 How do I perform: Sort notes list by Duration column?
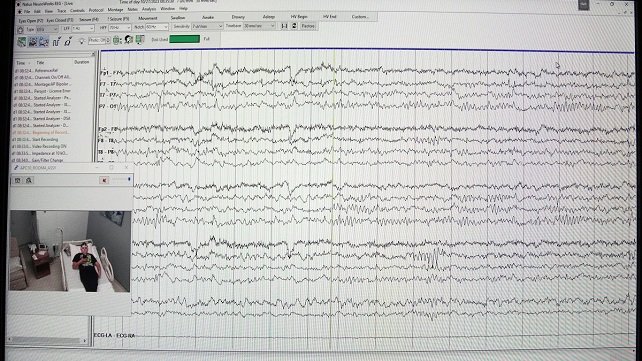click(x=81, y=62)
